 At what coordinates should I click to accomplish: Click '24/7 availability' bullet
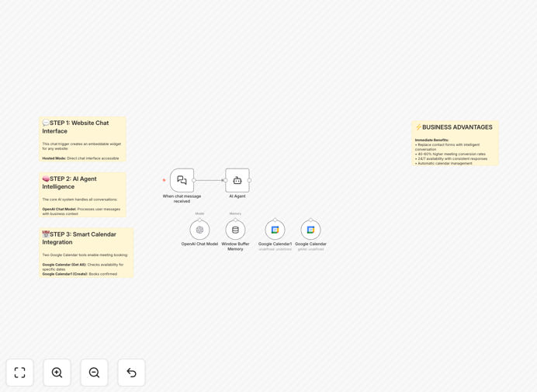click(451, 158)
